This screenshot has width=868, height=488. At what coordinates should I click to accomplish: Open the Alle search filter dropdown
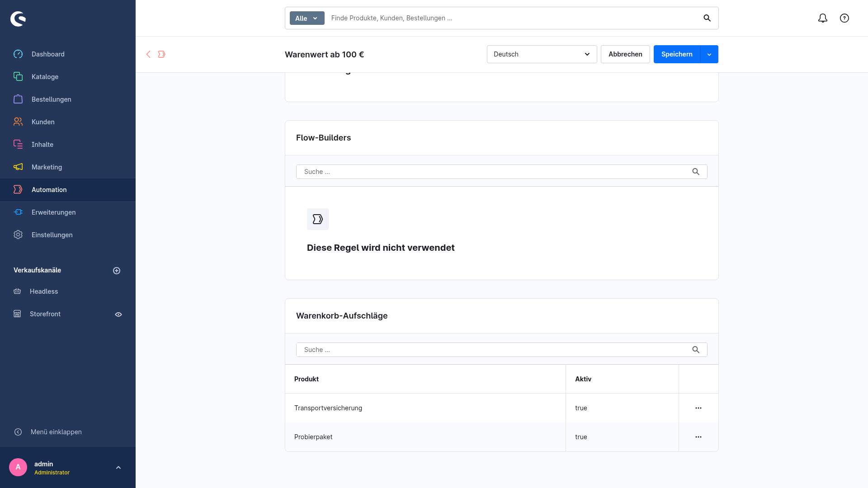[307, 18]
